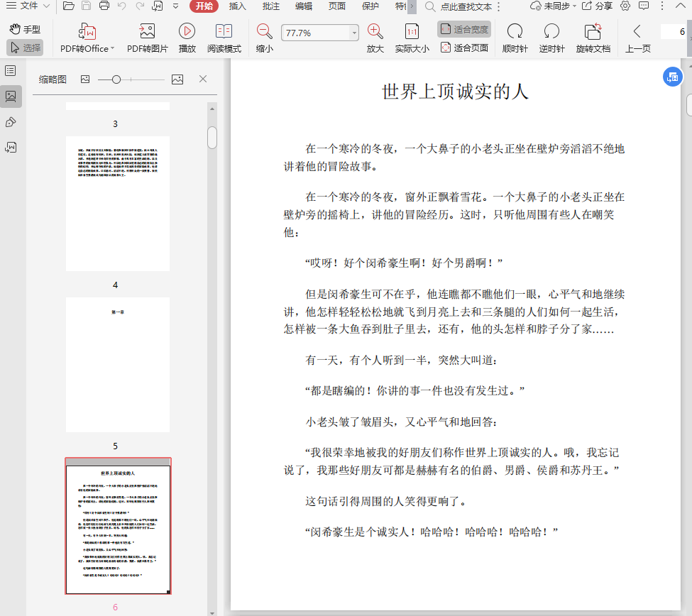Toggle the thumbnails sidebar panel icon
Screen dimensions: 692x616
coord(11,97)
